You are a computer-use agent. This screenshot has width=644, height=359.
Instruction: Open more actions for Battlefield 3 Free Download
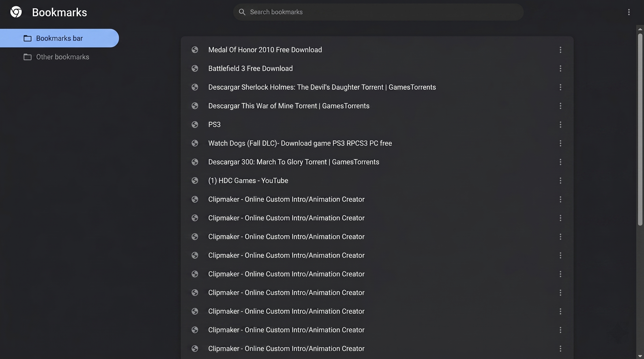click(560, 68)
